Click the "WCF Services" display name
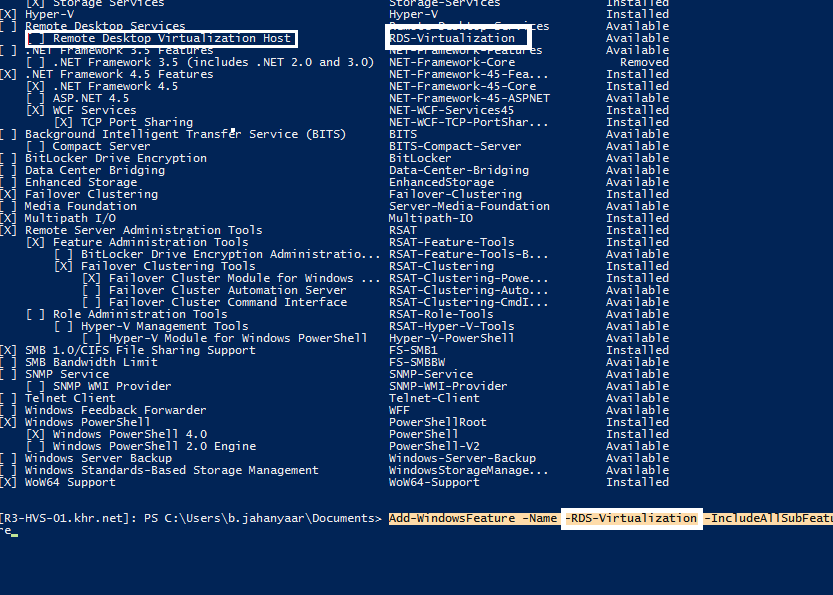 (x=95, y=110)
